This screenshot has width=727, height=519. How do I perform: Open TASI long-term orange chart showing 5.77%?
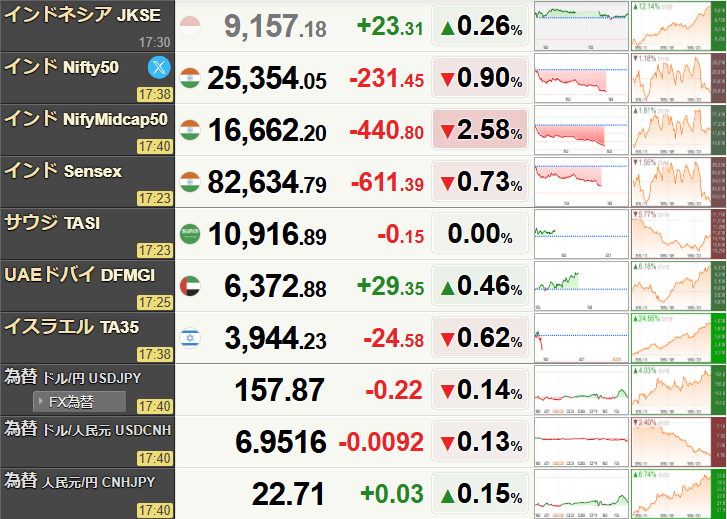(679, 234)
